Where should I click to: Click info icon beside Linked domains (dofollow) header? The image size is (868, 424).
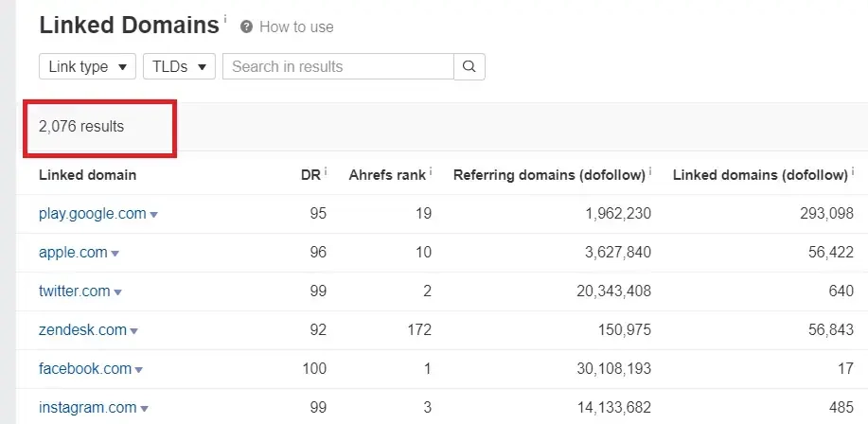(x=852, y=171)
